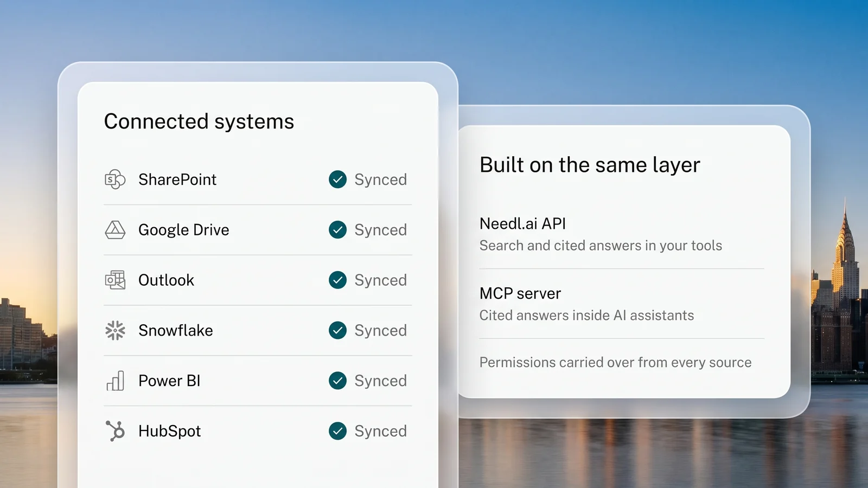The height and width of the screenshot is (488, 868).
Task: Select the HubSpot label
Action: click(x=170, y=431)
